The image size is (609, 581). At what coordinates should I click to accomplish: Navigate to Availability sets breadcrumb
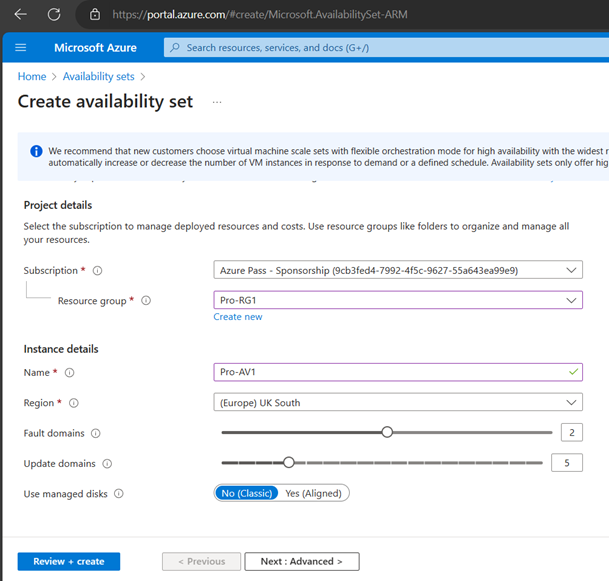coord(98,76)
